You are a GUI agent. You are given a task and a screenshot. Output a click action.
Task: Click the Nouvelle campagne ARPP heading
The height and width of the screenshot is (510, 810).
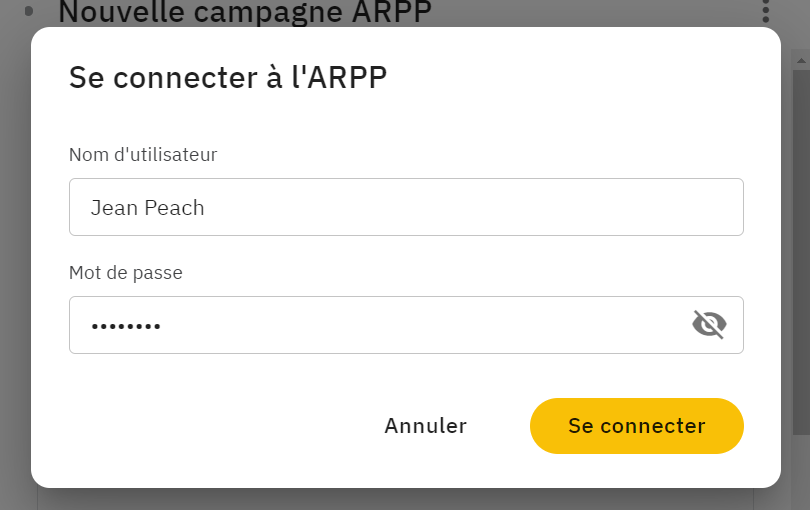(245, 11)
